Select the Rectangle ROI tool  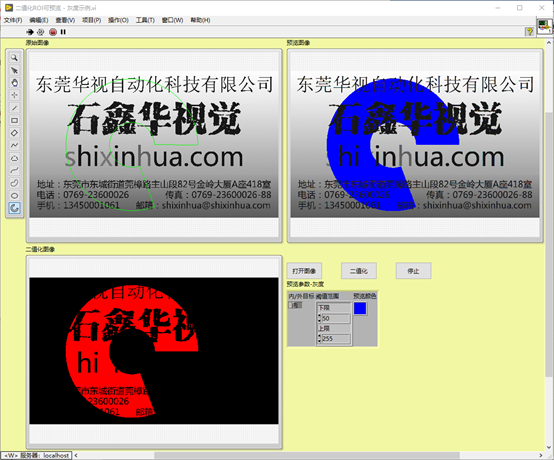[x=14, y=120]
